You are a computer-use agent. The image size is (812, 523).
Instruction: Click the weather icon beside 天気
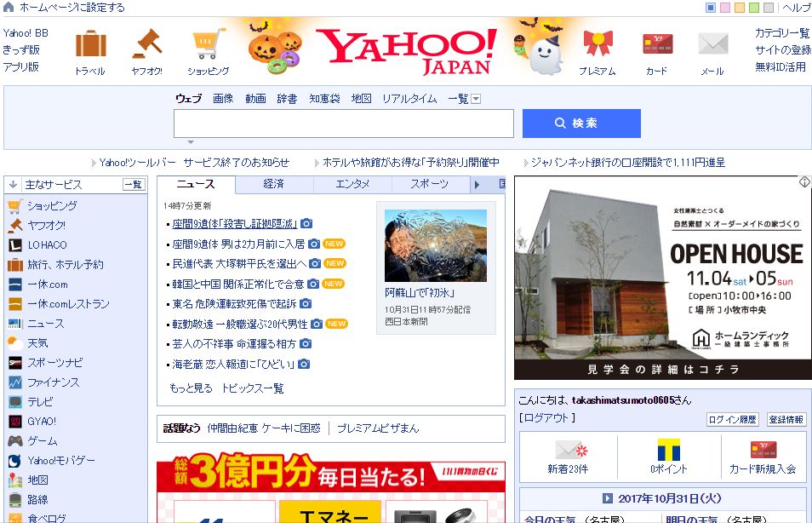15,343
